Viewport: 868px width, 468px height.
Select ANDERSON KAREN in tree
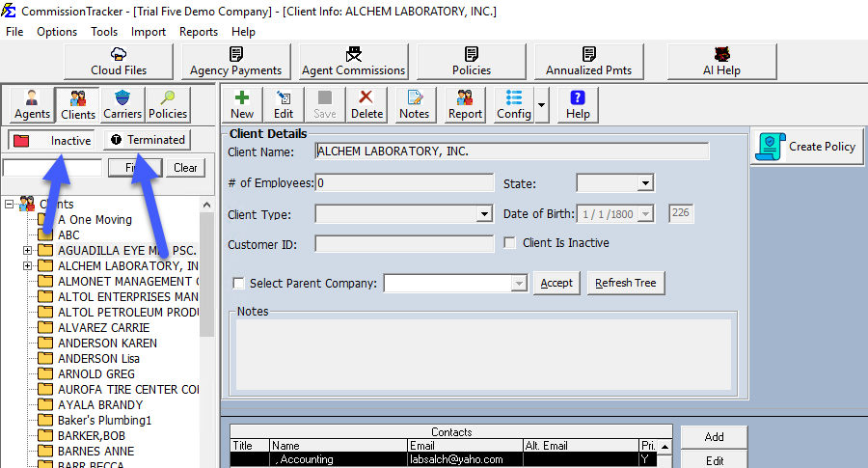tap(107, 344)
